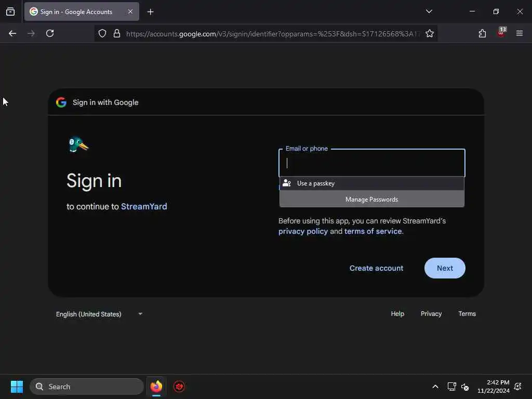Open the list all tabs chevron
The width and height of the screenshot is (532, 399).
click(429, 11)
